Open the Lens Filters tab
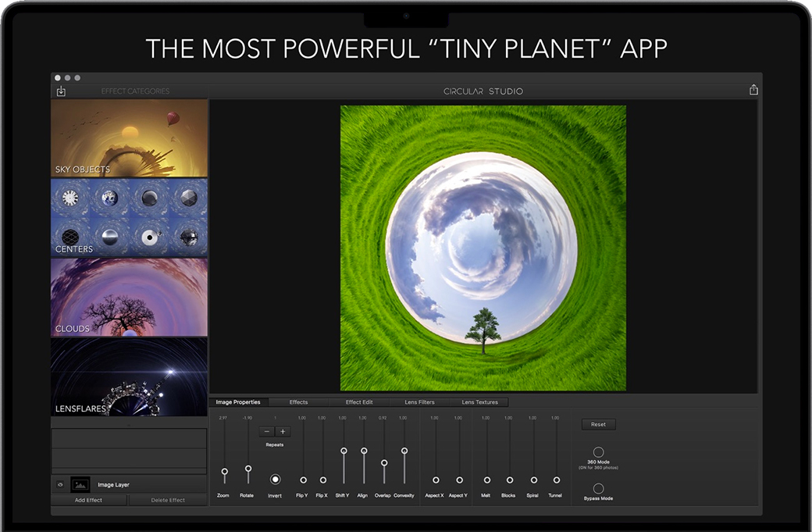The width and height of the screenshot is (812, 532). click(x=419, y=402)
